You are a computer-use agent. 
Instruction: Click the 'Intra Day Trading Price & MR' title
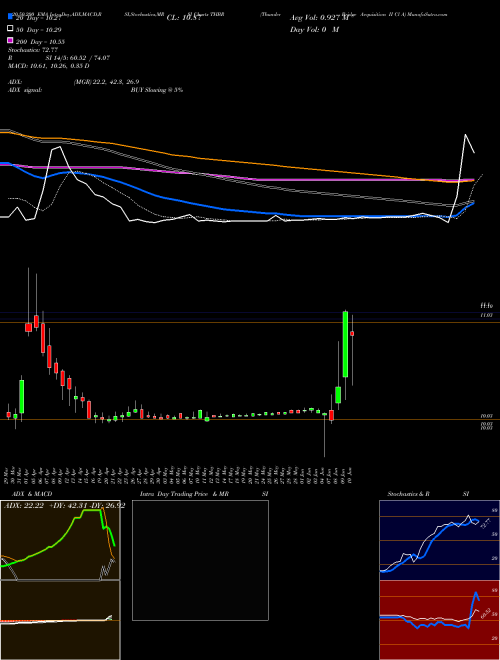point(184,494)
